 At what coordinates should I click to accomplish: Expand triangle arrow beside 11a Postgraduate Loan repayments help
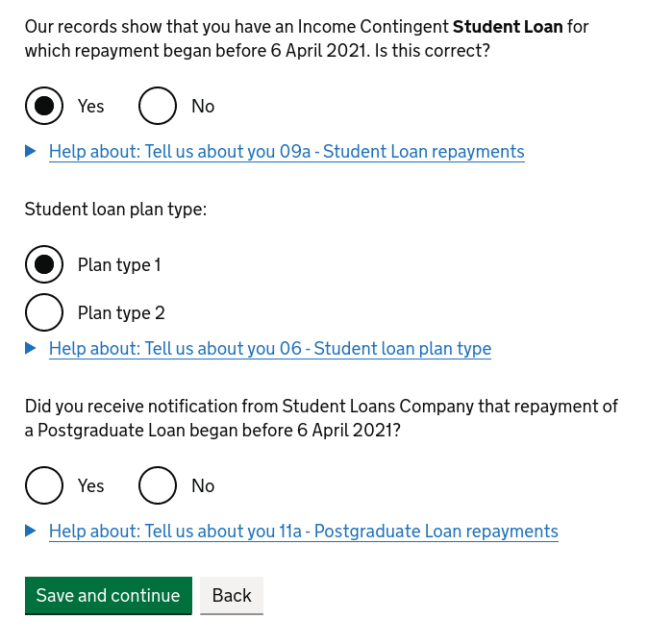(x=31, y=531)
